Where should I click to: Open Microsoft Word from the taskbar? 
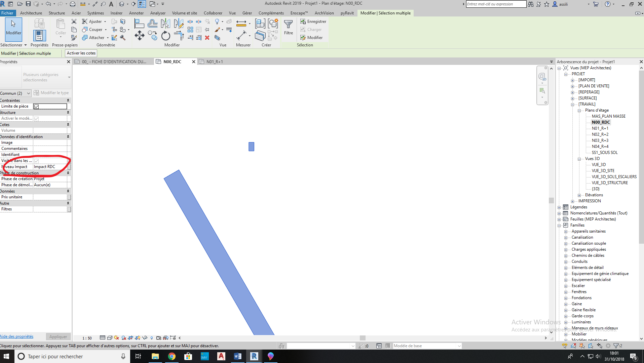pyautogui.click(x=237, y=356)
